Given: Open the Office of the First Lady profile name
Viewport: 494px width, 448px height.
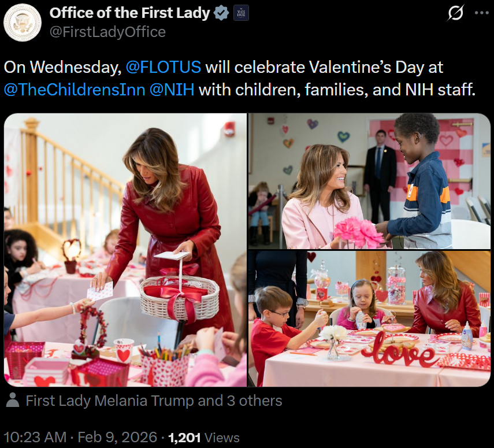Looking at the screenshot, I should pyautogui.click(x=129, y=13).
